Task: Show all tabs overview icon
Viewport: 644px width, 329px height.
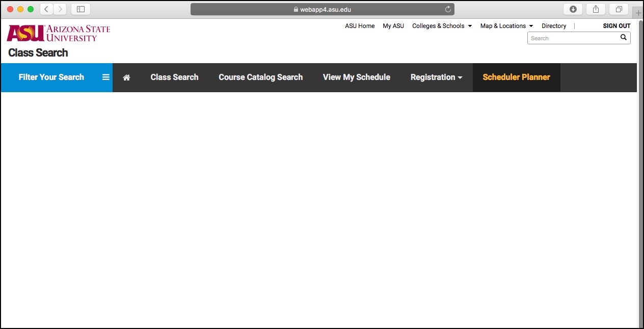Action: (x=619, y=9)
